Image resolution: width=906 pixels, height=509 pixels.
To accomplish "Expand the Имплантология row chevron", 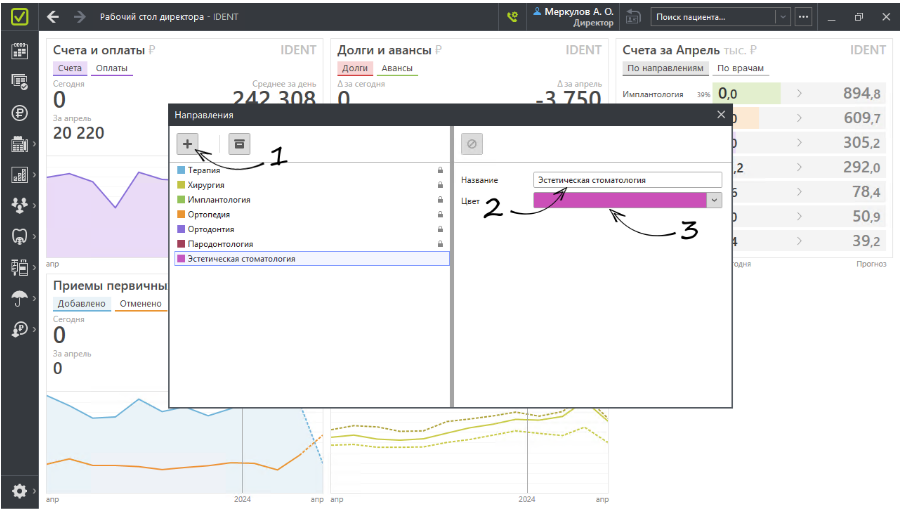I will tap(799, 94).
